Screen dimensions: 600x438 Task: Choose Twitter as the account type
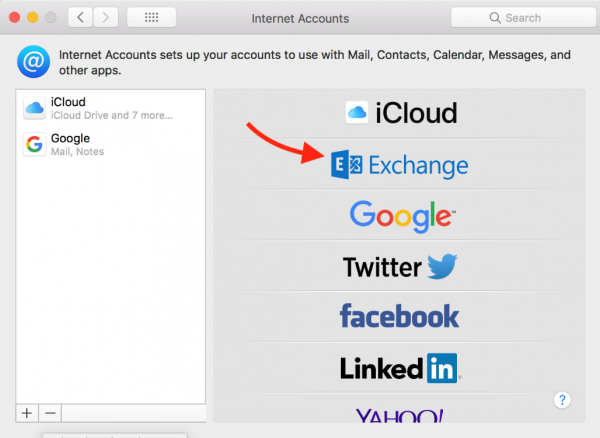[399, 266]
